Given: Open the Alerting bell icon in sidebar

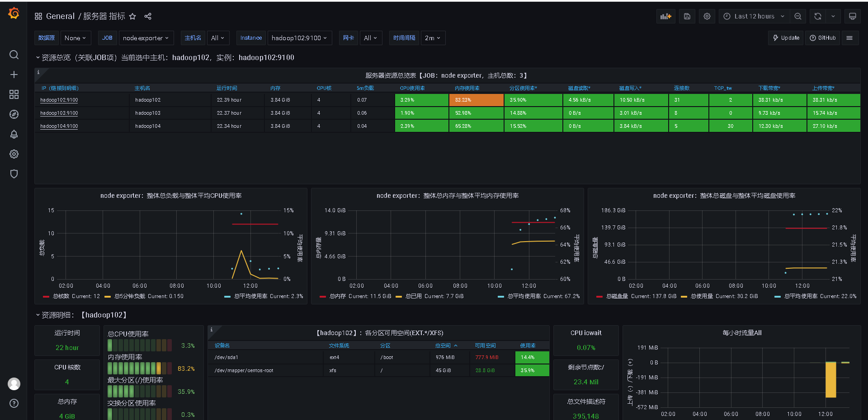Looking at the screenshot, I should 14,134.
